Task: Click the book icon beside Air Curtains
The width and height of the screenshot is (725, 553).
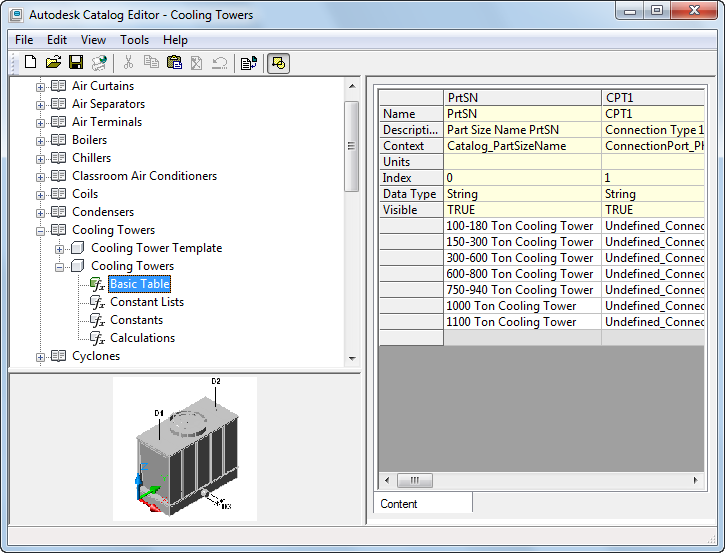Action: click(x=58, y=86)
